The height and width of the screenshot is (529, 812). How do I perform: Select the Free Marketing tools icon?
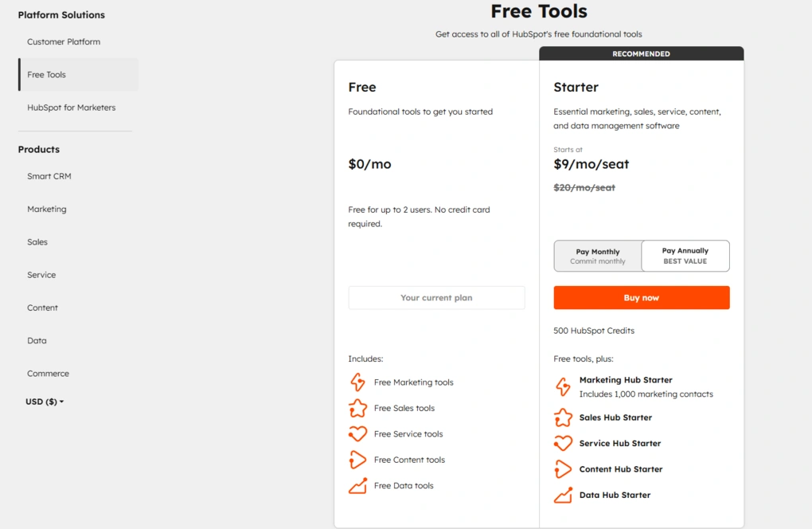click(x=357, y=382)
